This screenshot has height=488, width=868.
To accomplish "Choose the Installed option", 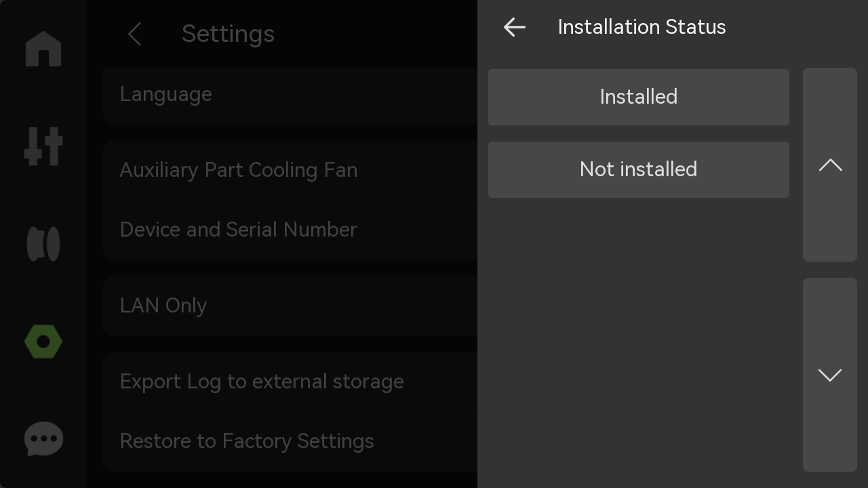I will pos(639,97).
